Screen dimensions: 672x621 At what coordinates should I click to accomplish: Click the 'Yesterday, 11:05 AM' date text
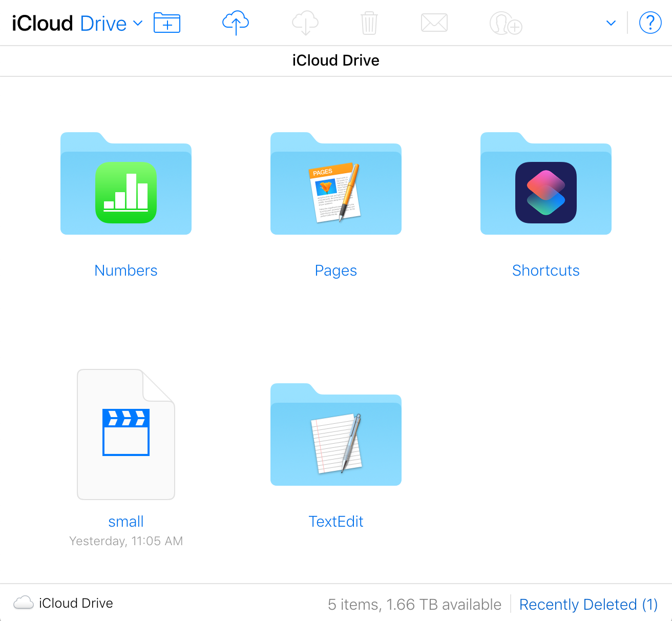coord(126,541)
